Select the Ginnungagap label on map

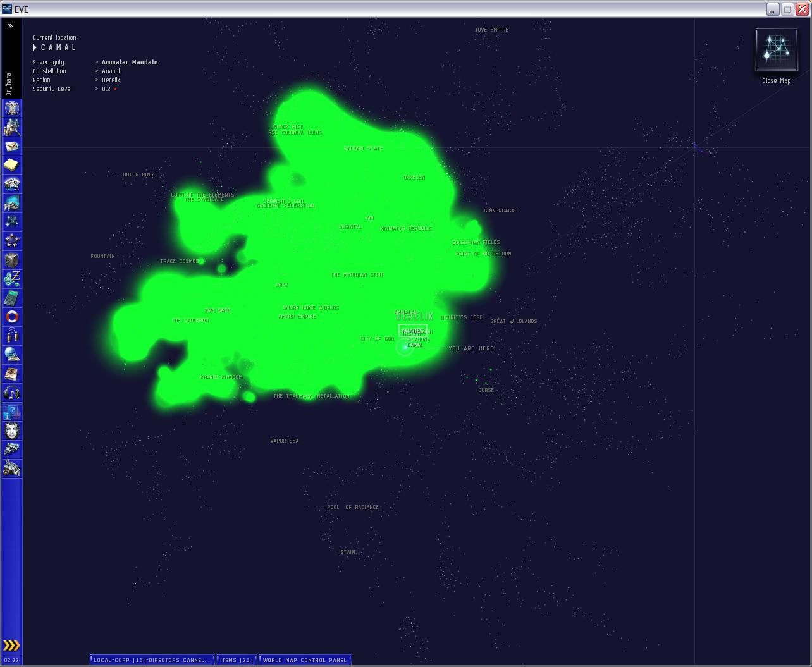pos(500,211)
